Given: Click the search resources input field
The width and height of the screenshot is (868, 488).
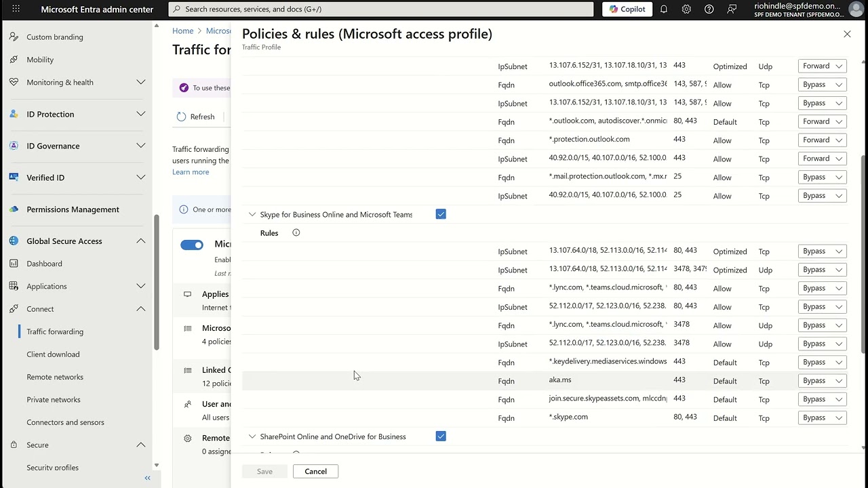Looking at the screenshot, I should point(380,9).
